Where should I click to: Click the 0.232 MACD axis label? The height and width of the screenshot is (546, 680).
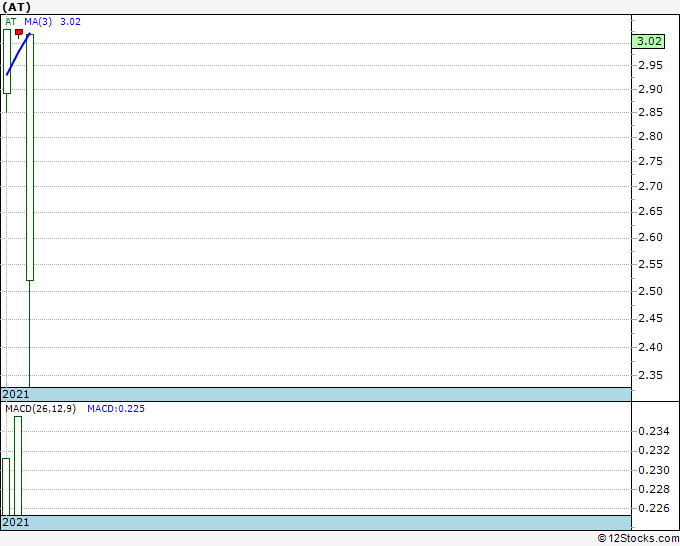pyautogui.click(x=654, y=451)
